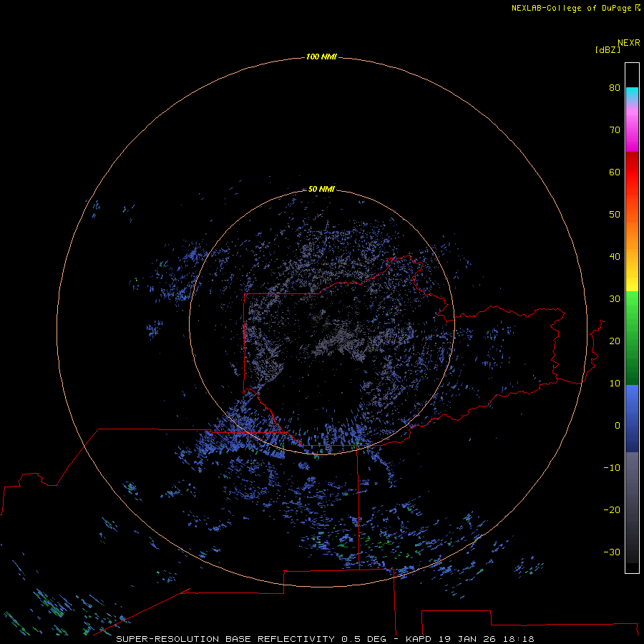Click the 100 NMI range ring label

coord(321,57)
